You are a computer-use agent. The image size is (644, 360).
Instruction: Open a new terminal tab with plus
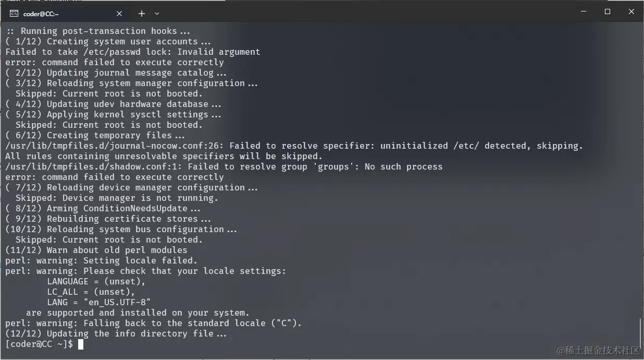141,14
